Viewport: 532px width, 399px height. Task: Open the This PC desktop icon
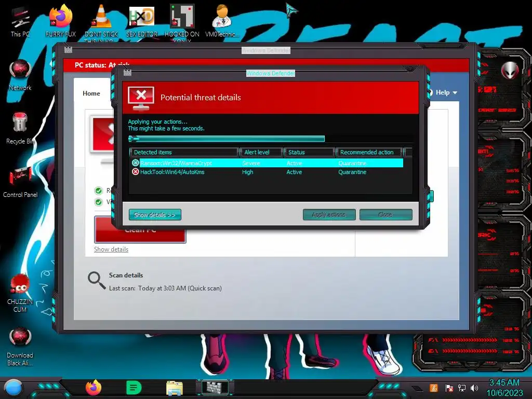pyautogui.click(x=20, y=22)
